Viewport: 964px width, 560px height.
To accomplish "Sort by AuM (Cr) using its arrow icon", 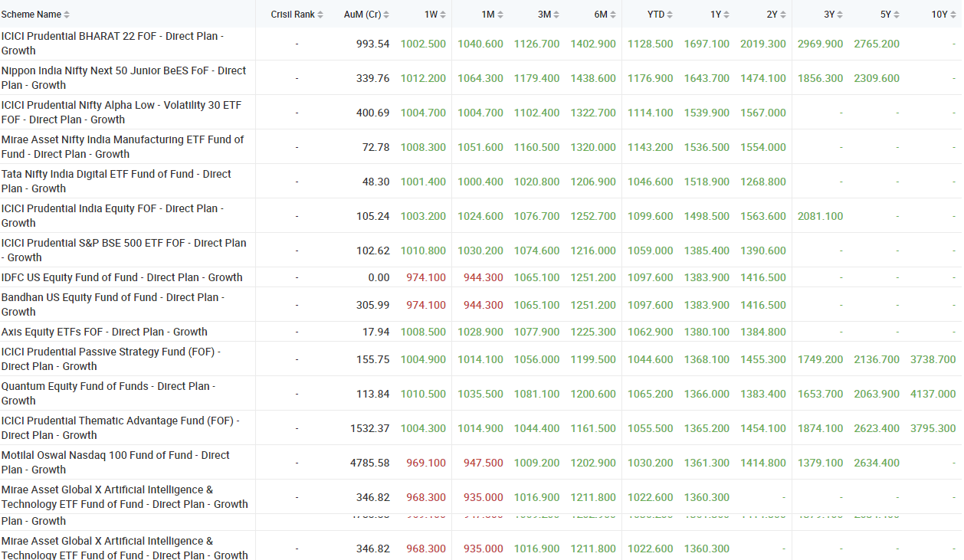I will point(386,15).
